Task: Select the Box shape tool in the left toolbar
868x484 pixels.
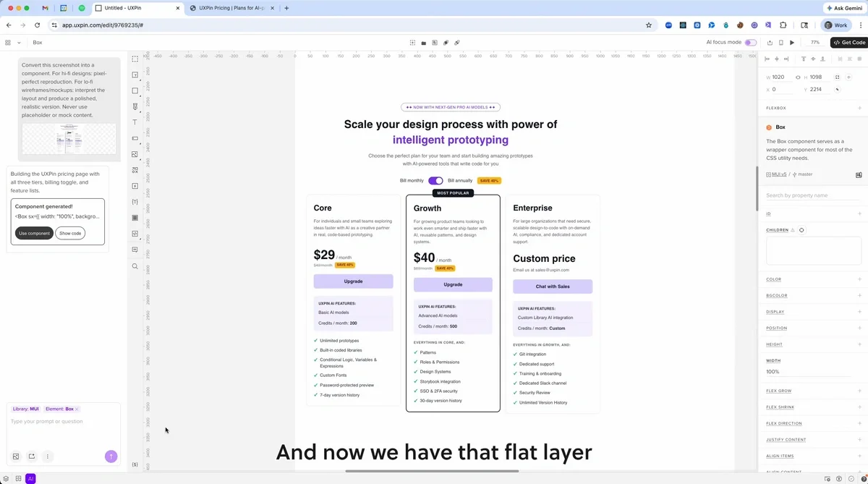Action: [x=135, y=91]
